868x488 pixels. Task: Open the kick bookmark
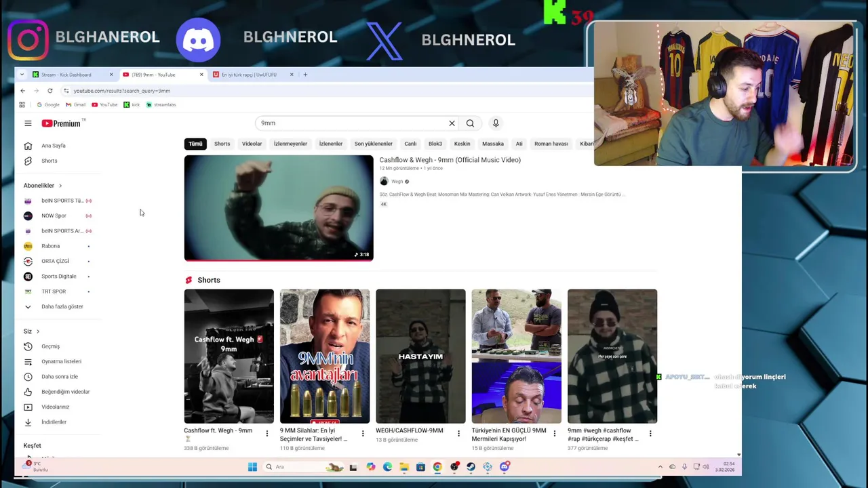click(132, 105)
